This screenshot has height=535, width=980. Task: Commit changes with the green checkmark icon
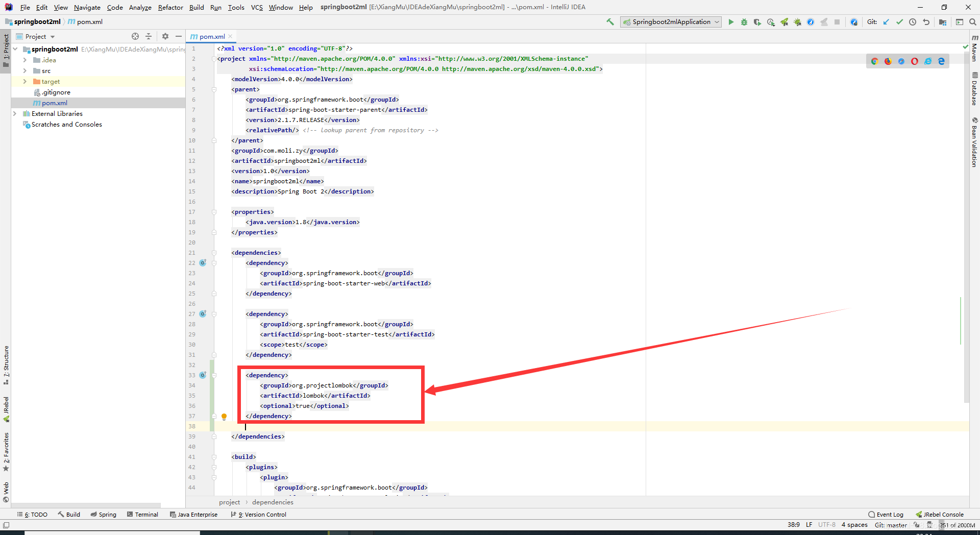(x=899, y=22)
